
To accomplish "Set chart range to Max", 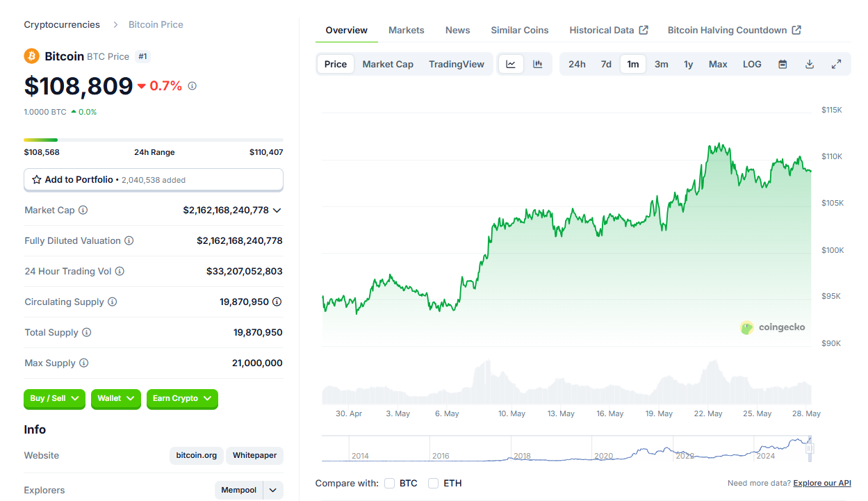I will tap(718, 64).
